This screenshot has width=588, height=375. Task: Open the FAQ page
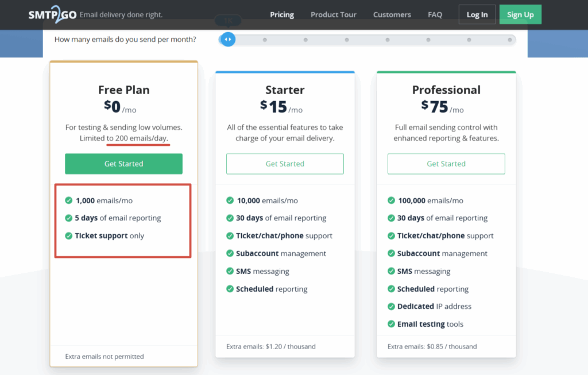[x=435, y=14]
